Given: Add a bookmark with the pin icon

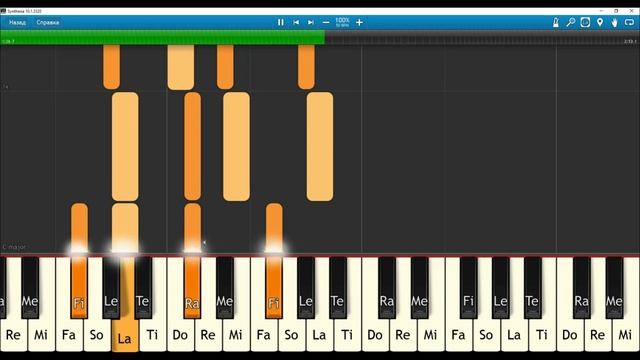Looking at the screenshot, I should tap(600, 22).
